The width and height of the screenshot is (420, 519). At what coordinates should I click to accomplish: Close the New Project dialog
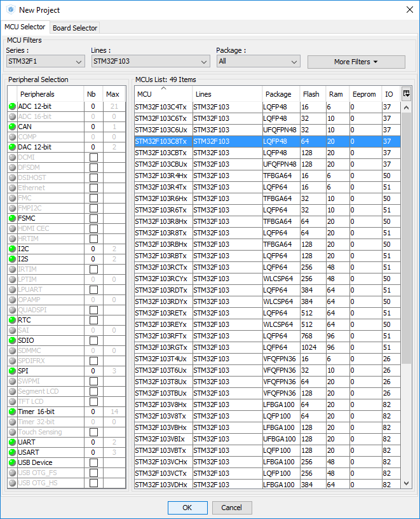410,10
